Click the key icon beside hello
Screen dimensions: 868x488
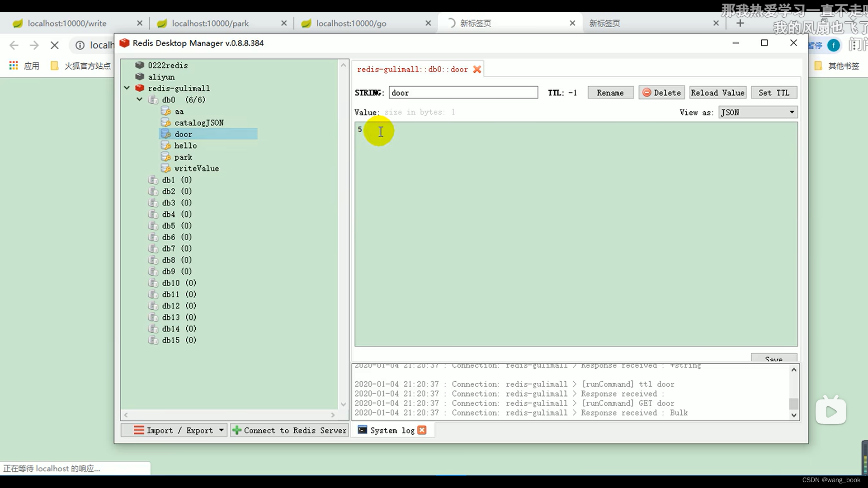(166, 145)
